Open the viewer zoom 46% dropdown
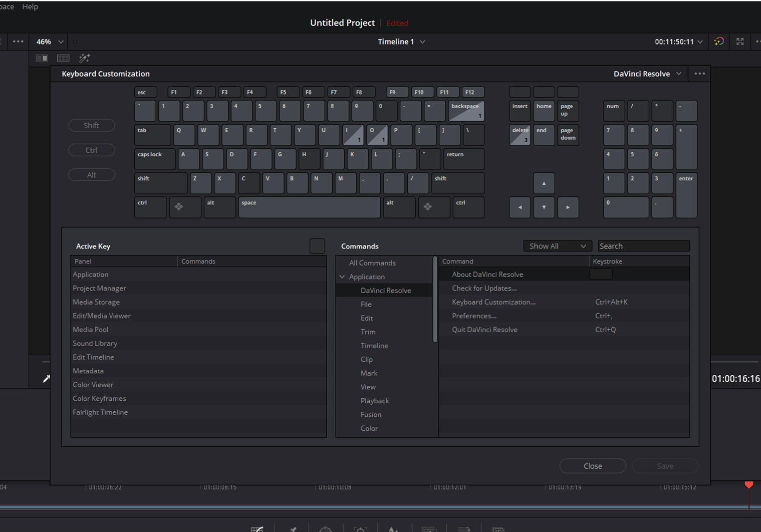Viewport: 761px width, 532px height. pos(50,42)
